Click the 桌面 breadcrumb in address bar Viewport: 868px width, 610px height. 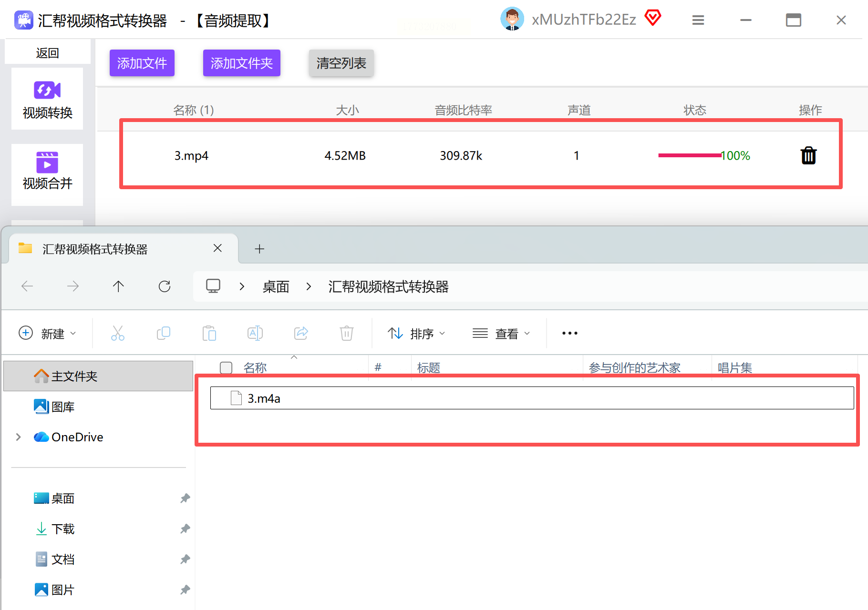(276, 286)
